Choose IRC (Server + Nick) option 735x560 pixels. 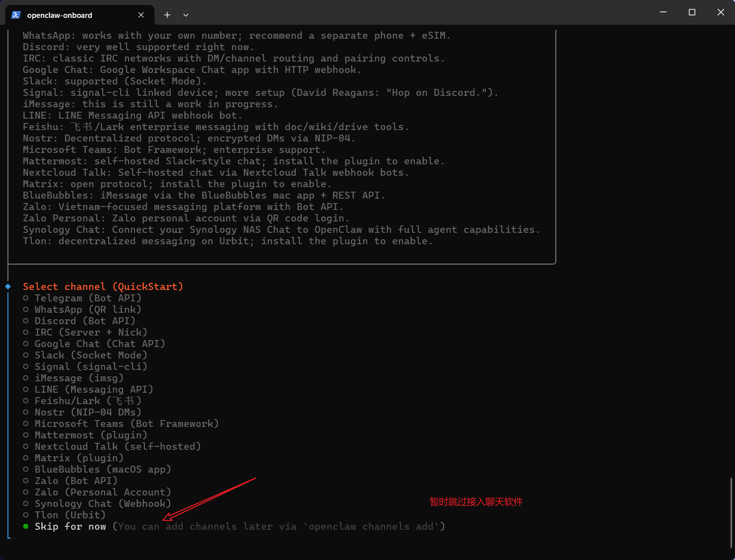tap(85, 332)
